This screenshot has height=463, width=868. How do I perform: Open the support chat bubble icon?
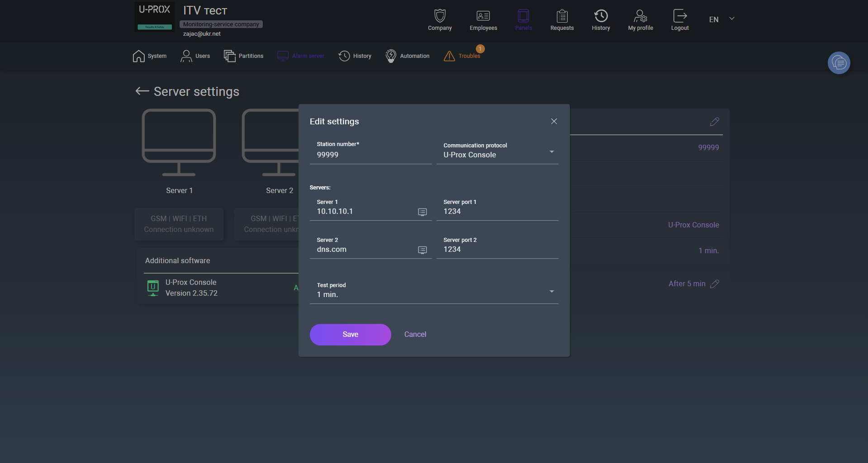pos(839,63)
